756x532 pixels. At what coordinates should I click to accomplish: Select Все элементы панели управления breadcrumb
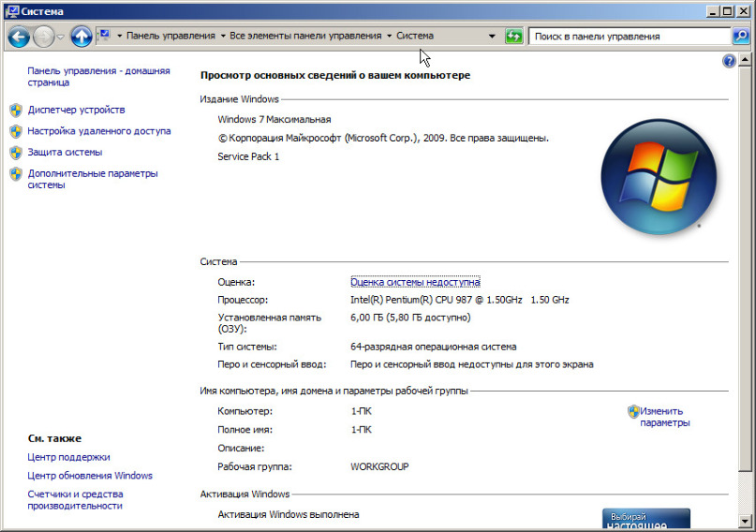(306, 37)
